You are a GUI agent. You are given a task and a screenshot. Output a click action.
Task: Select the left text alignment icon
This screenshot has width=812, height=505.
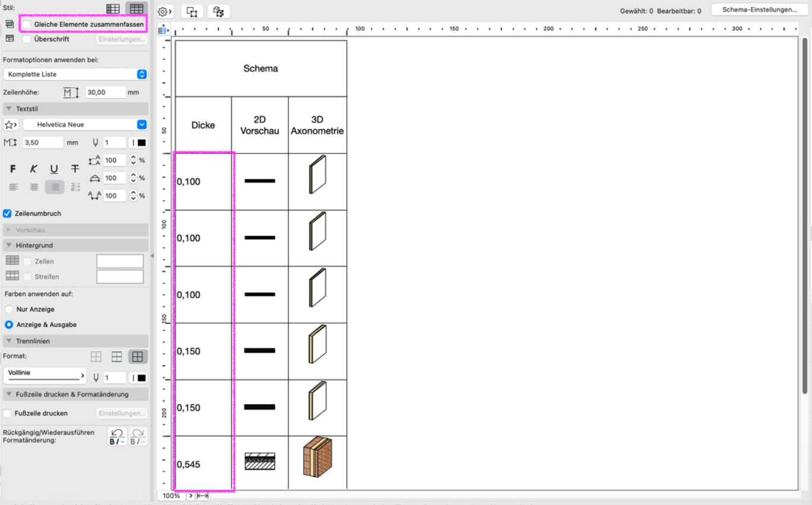[x=14, y=187]
